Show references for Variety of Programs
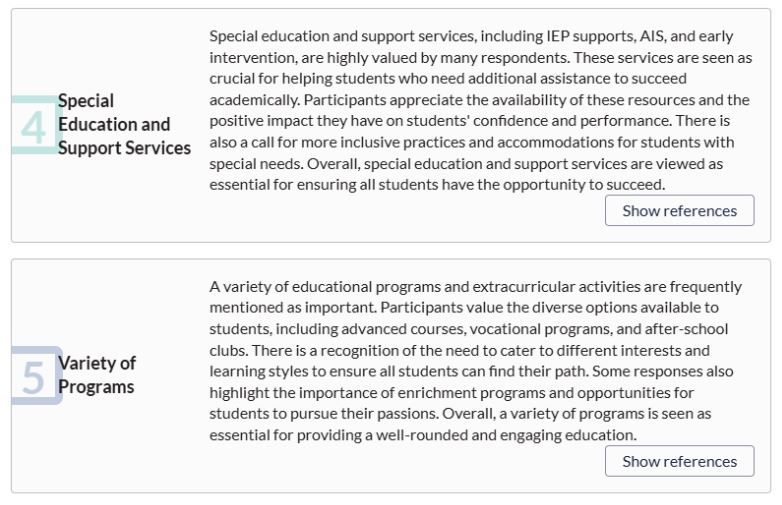 pyautogui.click(x=679, y=461)
